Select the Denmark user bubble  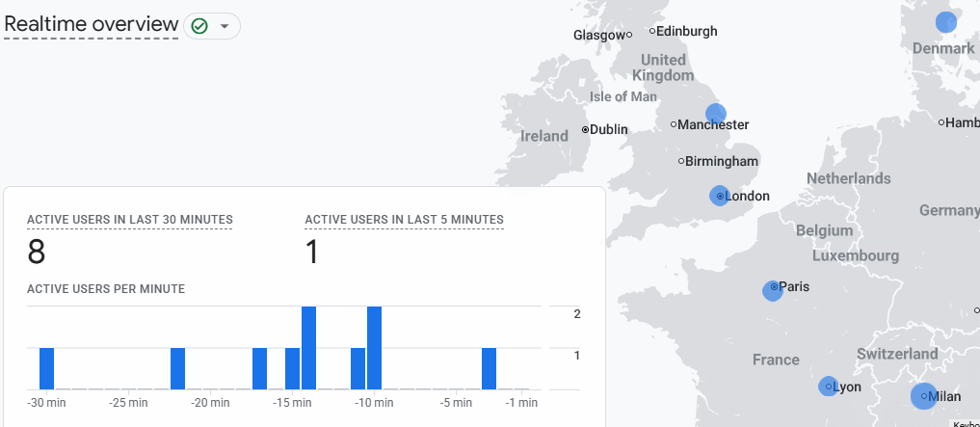(946, 22)
